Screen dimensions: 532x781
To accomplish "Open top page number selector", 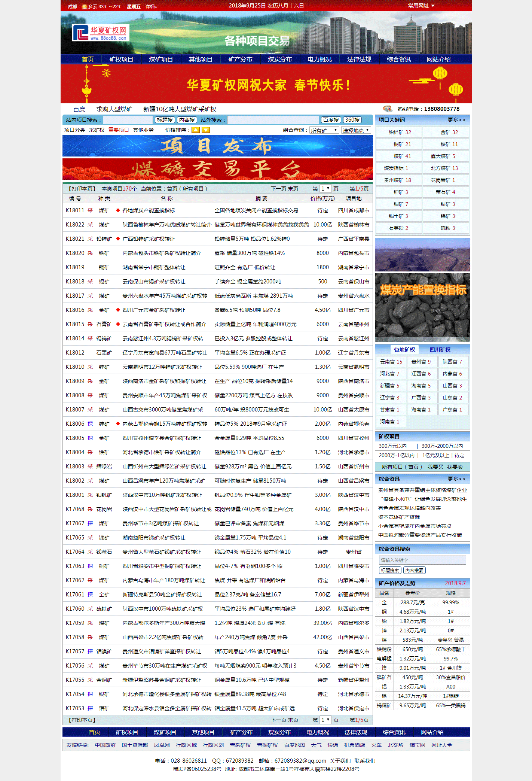I will [x=325, y=189].
